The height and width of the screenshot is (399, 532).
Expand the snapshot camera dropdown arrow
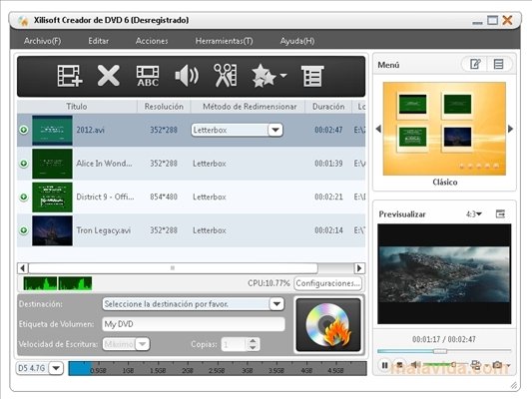[x=508, y=365]
